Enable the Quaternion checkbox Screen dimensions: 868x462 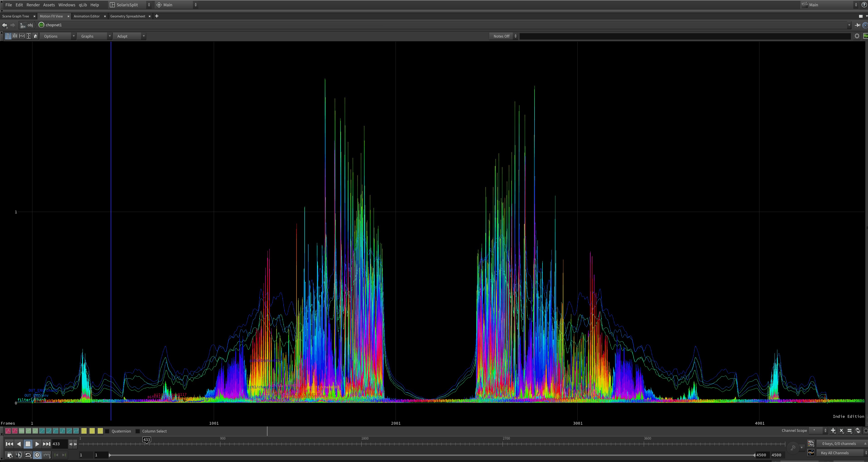pyautogui.click(x=107, y=431)
